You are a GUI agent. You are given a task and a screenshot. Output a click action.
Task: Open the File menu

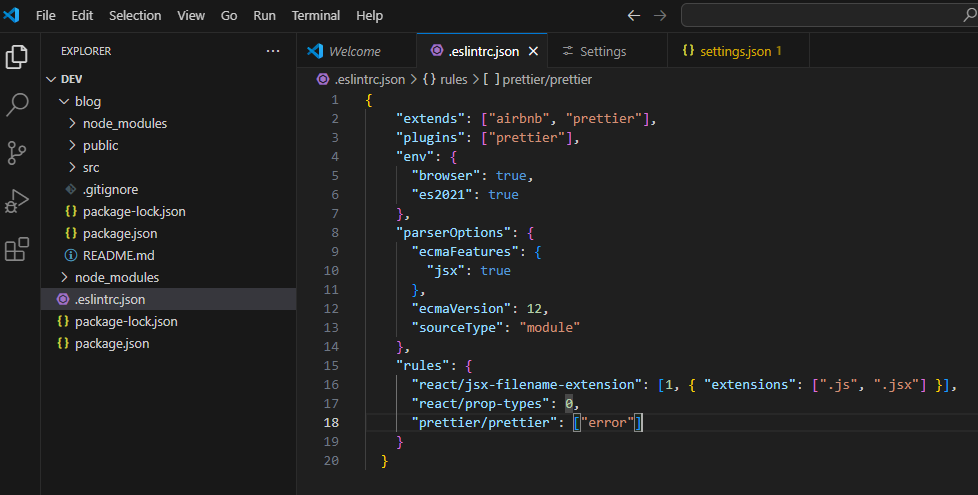point(46,16)
